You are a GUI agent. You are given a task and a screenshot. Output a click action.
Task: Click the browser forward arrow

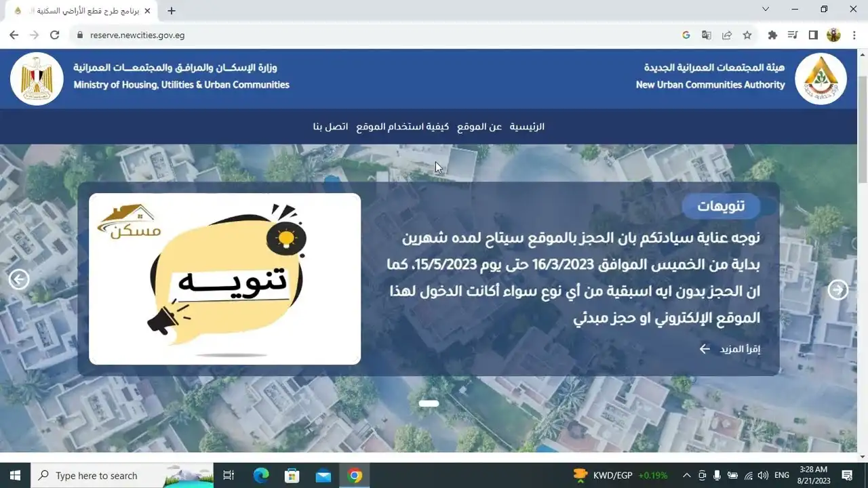pyautogui.click(x=34, y=35)
